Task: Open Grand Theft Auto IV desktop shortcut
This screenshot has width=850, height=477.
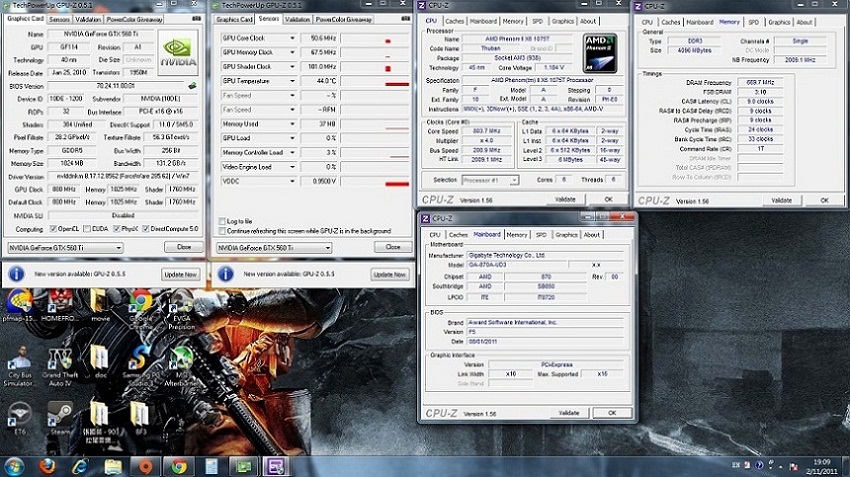Action: pos(60,366)
